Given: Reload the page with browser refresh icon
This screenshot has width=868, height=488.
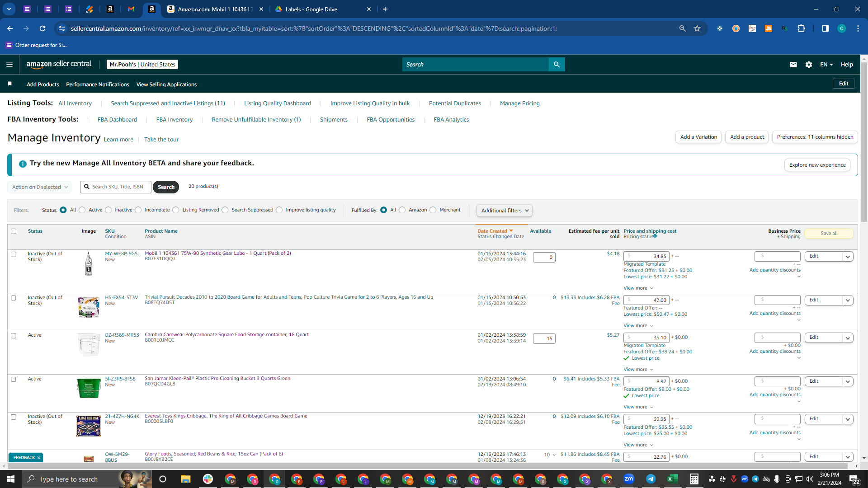Looking at the screenshot, I should [x=42, y=28].
